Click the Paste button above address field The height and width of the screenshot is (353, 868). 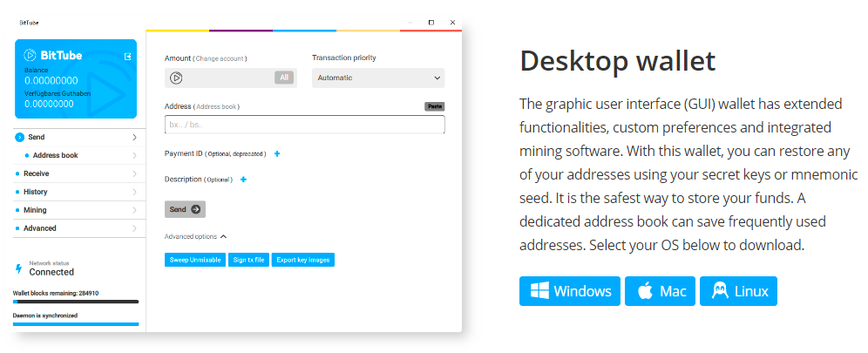(x=435, y=106)
